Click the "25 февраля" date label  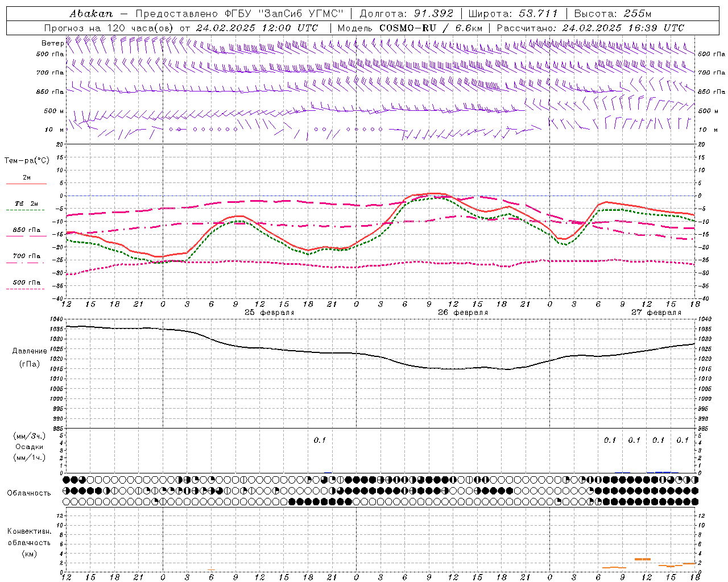(x=270, y=313)
